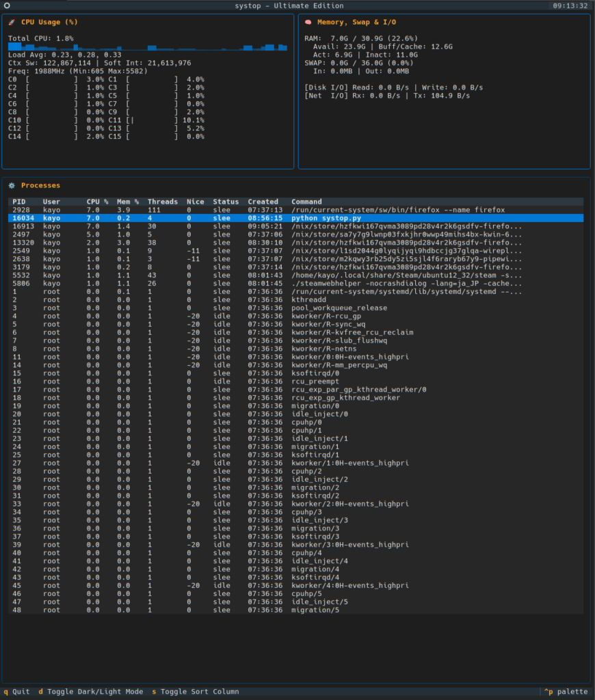Select the firefox --name firefox process row

(295, 210)
